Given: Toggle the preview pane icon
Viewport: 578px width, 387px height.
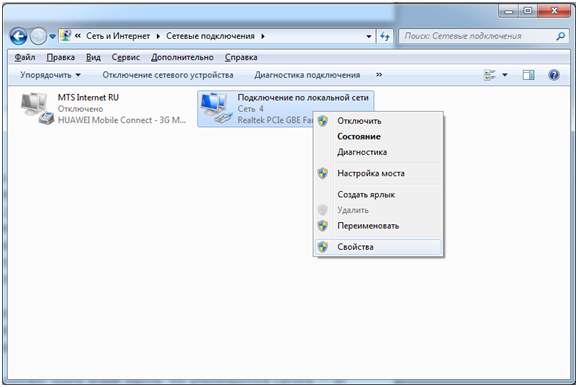Looking at the screenshot, I should point(528,75).
